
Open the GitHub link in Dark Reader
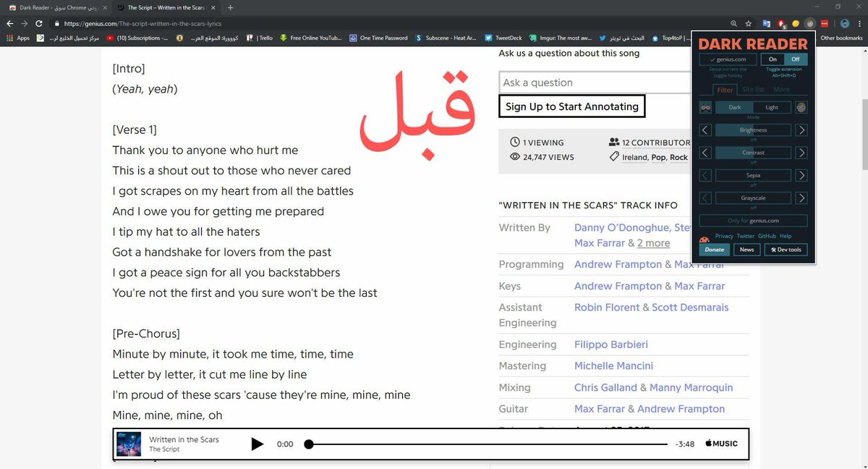[x=767, y=236]
